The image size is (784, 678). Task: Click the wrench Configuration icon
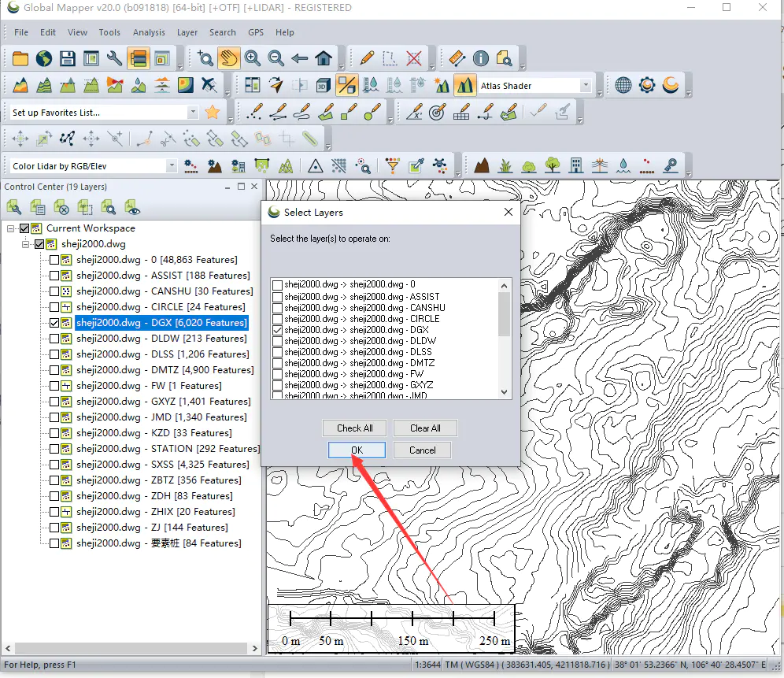(115, 58)
